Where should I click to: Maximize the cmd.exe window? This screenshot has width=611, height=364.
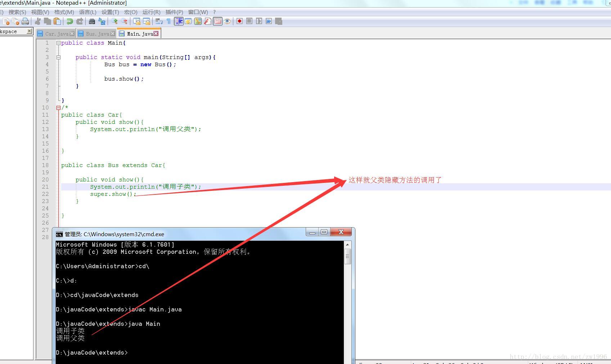(x=324, y=232)
